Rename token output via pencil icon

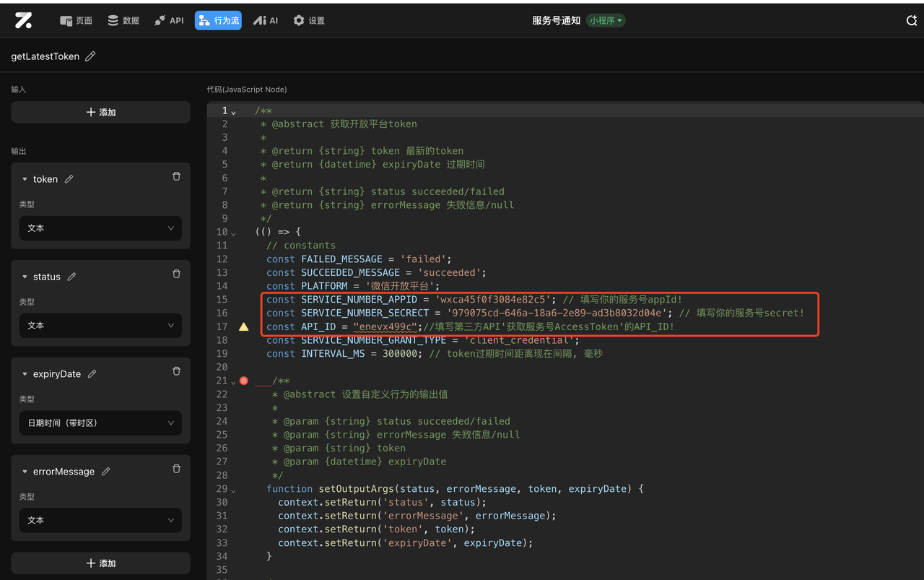69,179
